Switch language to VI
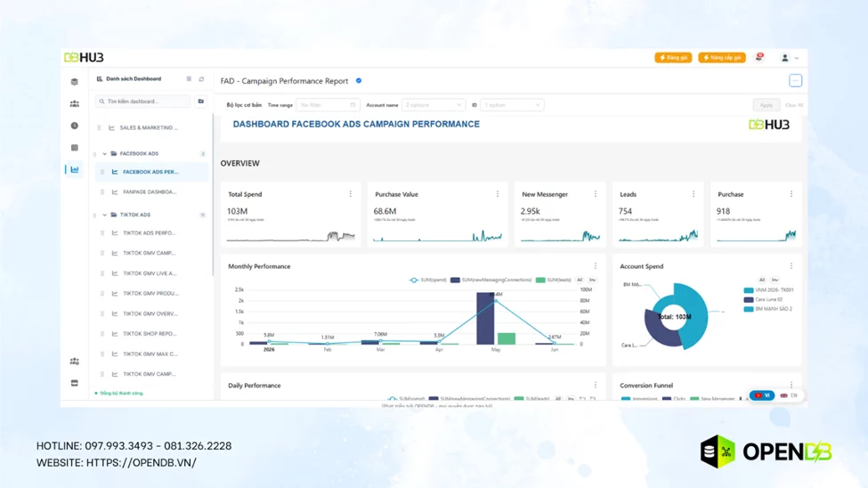This screenshot has height=488, width=868. [x=762, y=395]
